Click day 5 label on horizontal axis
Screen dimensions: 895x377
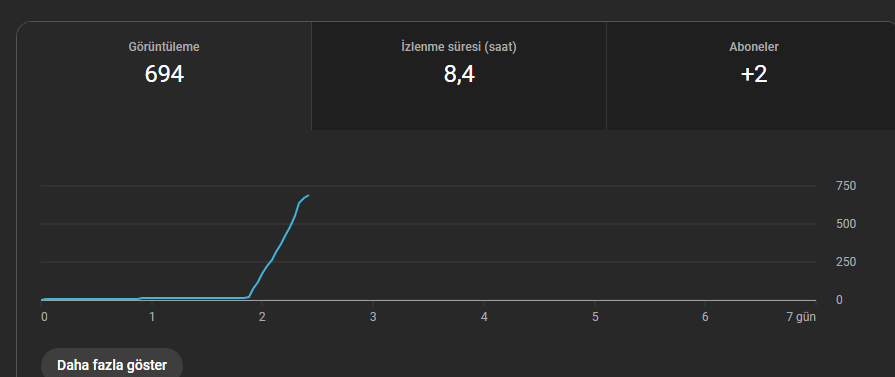coord(595,317)
